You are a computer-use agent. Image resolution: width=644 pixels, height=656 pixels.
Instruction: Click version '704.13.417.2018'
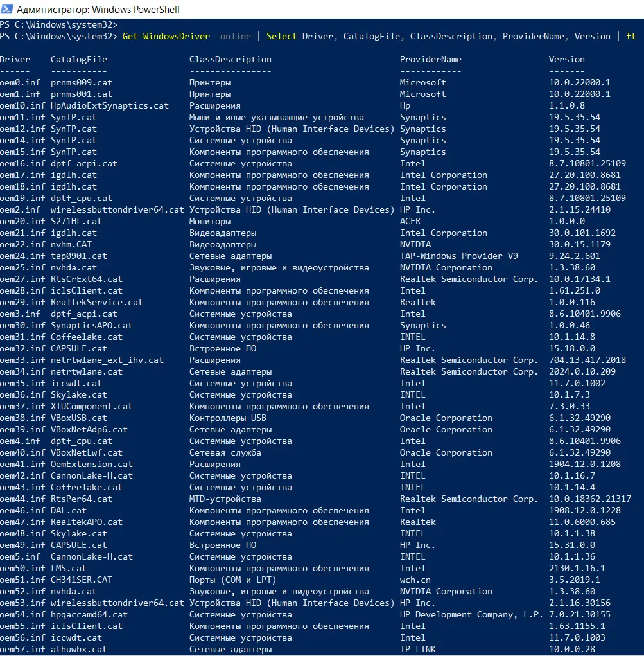click(587, 360)
